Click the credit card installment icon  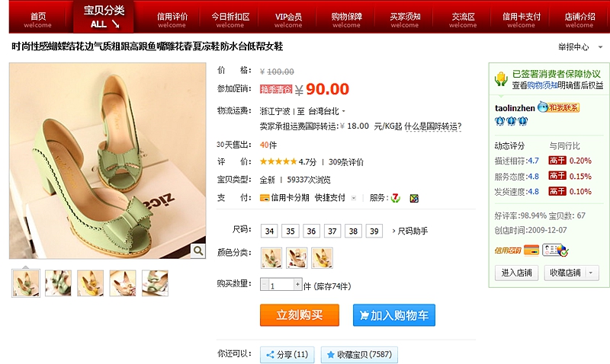tap(265, 198)
